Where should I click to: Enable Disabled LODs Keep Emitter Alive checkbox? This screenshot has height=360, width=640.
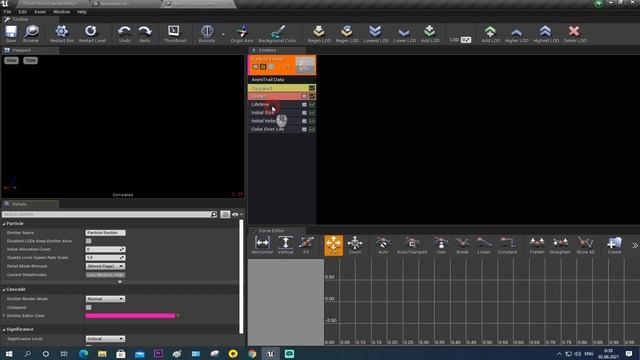point(89,241)
